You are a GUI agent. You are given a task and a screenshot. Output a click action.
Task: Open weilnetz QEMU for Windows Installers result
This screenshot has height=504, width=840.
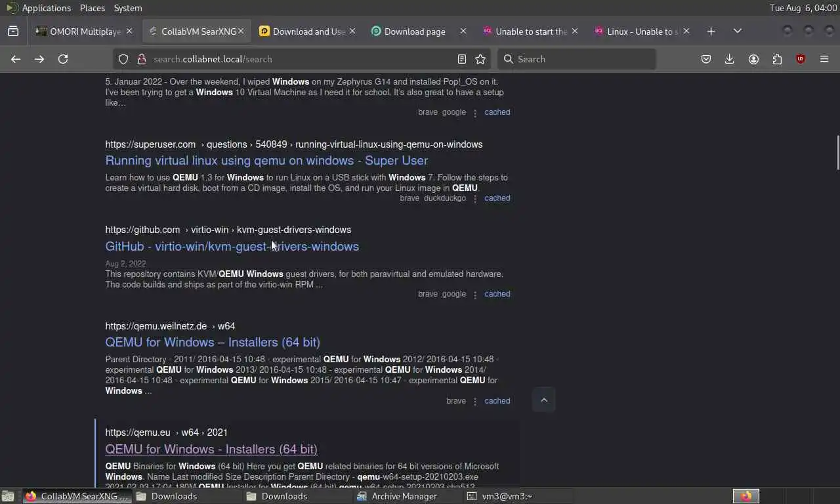tap(213, 342)
